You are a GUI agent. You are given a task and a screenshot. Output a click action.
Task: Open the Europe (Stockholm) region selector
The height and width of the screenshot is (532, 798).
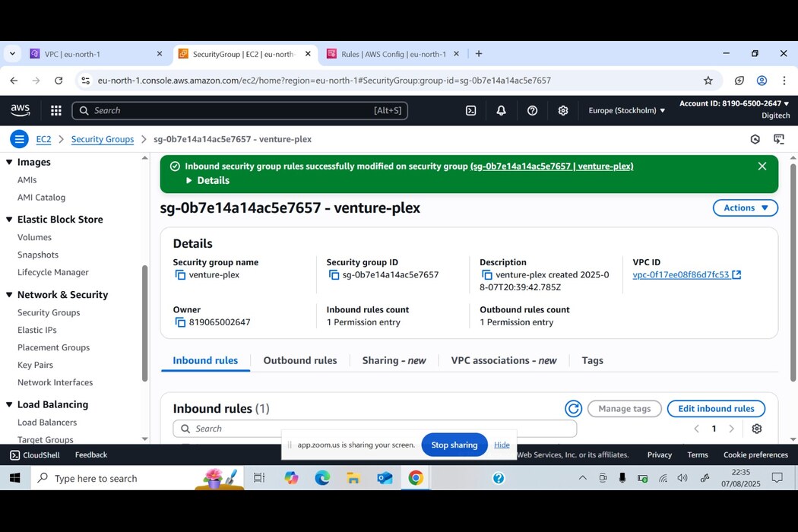[x=626, y=110]
